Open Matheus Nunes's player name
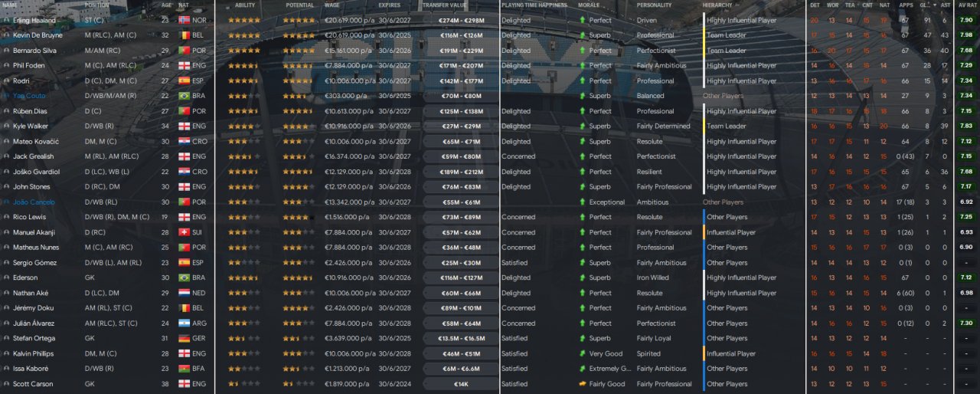 36,248
